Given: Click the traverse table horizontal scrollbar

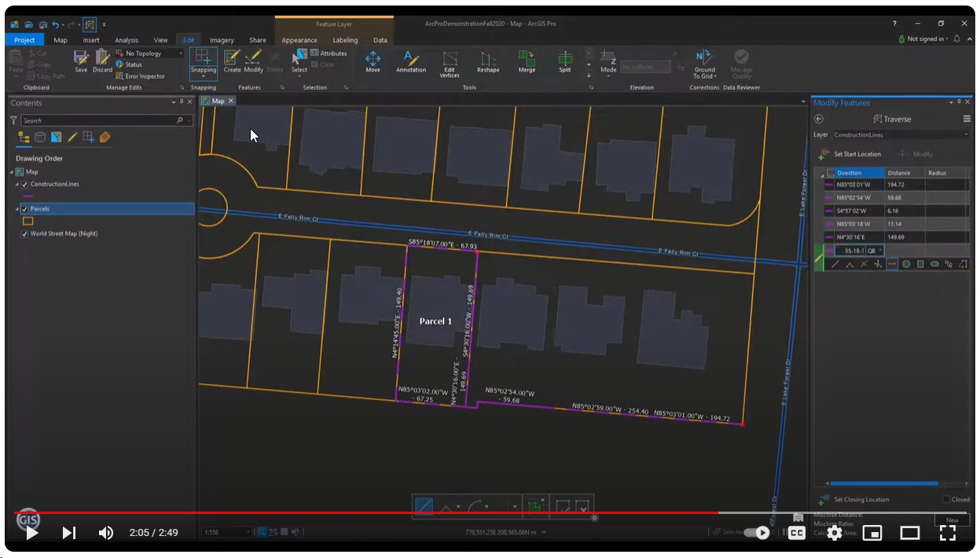Looking at the screenshot, I should [x=884, y=483].
